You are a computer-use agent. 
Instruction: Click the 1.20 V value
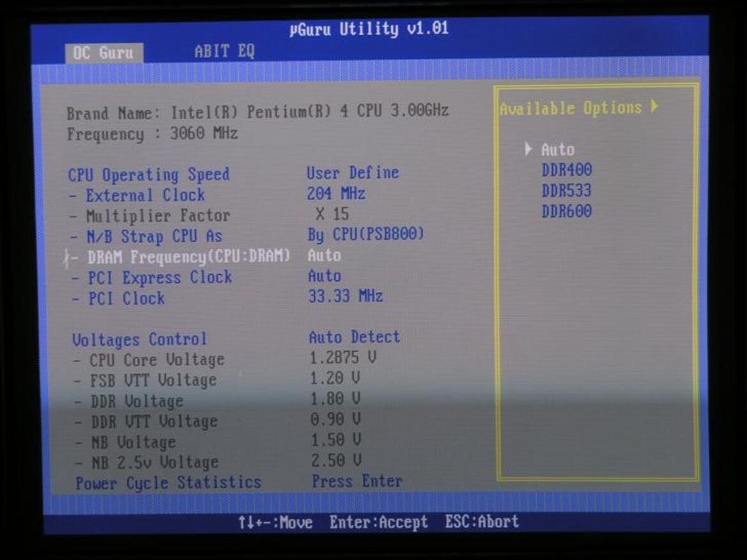335,378
